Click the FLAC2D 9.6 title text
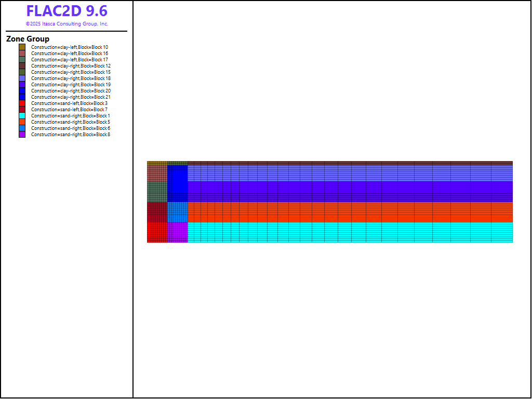This screenshot has width=532, height=399. pos(67,11)
